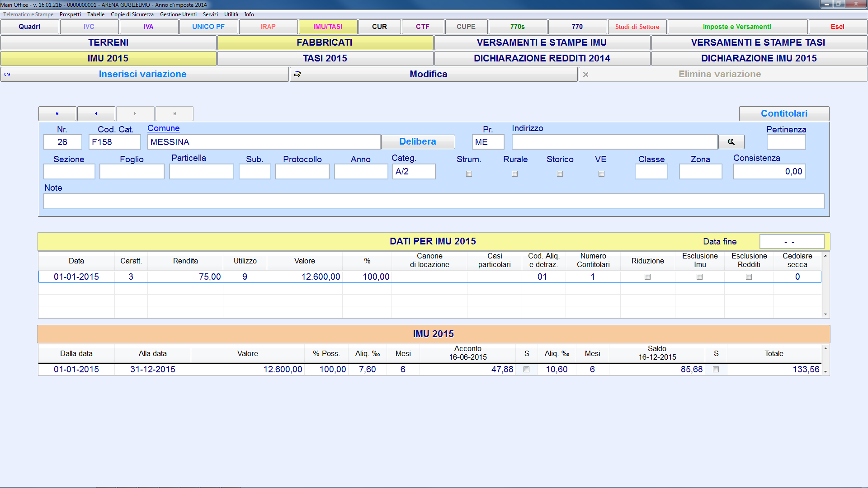Click the Consistenza field showing 0,00
The width and height of the screenshot is (868, 488).
coord(769,171)
